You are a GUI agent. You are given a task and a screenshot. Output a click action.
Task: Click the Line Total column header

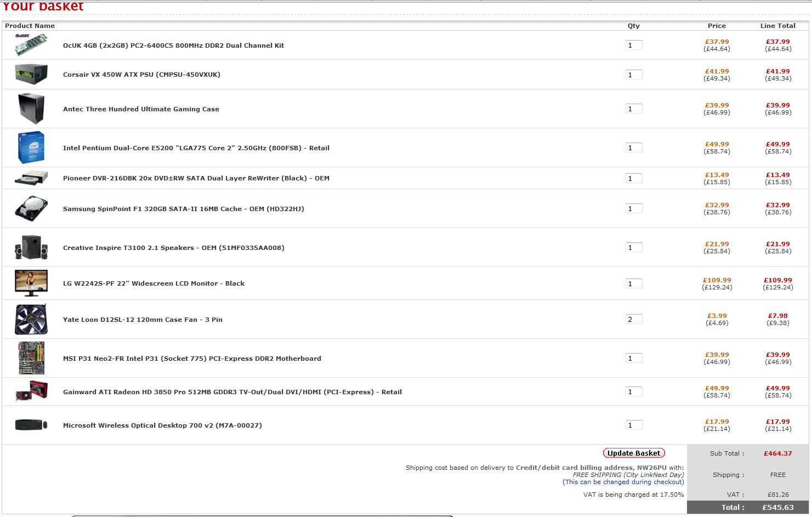(778, 26)
